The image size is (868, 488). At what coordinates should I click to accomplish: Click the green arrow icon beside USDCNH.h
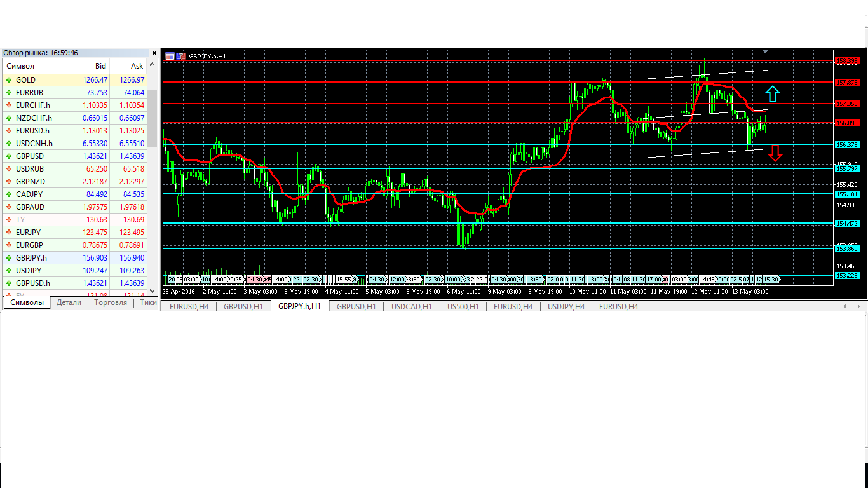(9, 144)
